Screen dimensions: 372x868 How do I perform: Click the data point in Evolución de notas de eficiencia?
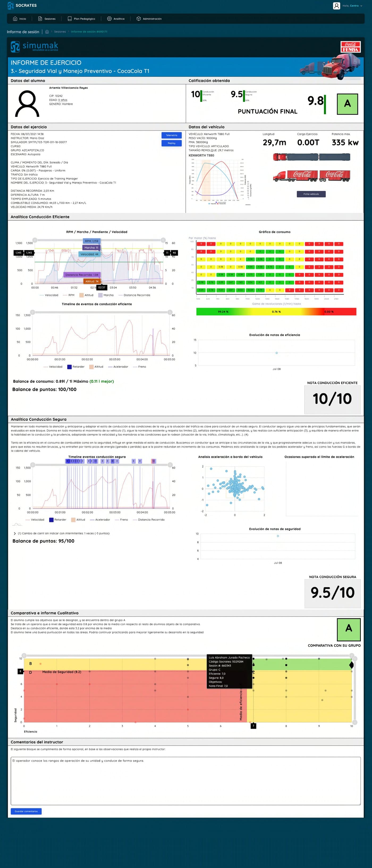point(276,353)
